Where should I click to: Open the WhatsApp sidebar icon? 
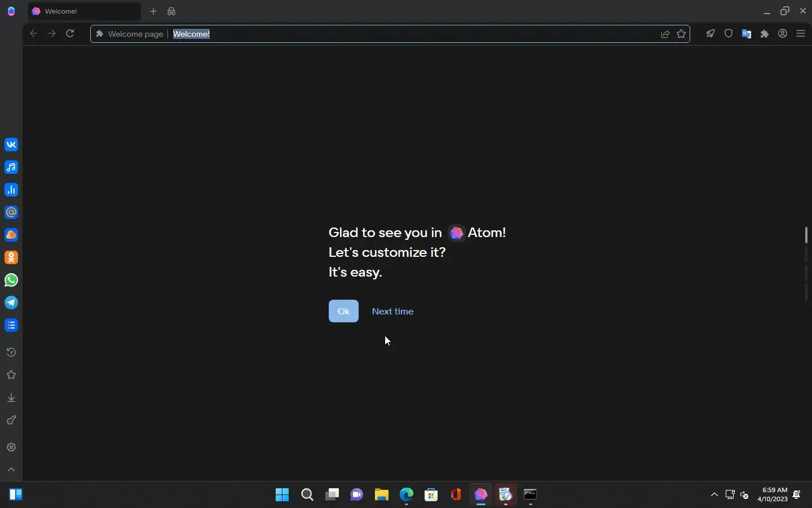pyautogui.click(x=11, y=281)
